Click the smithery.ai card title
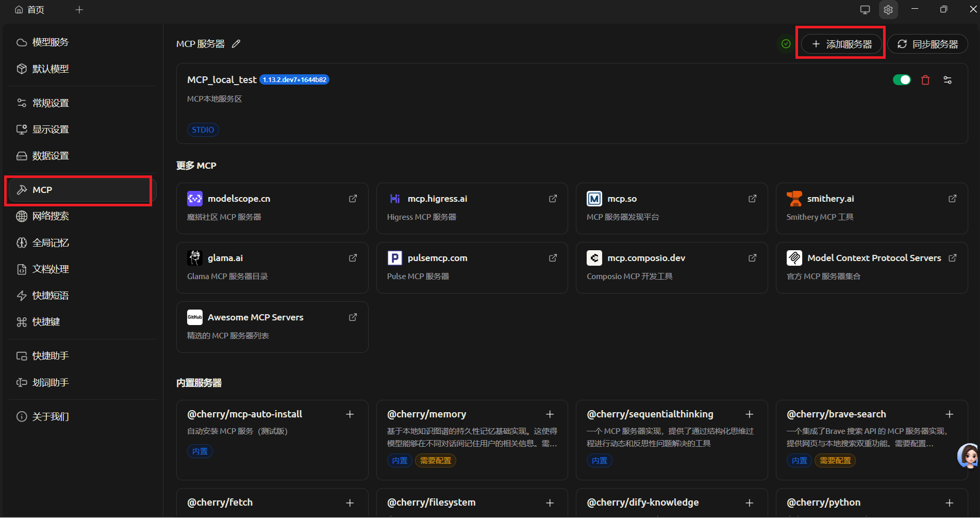The image size is (980, 518). coord(830,199)
